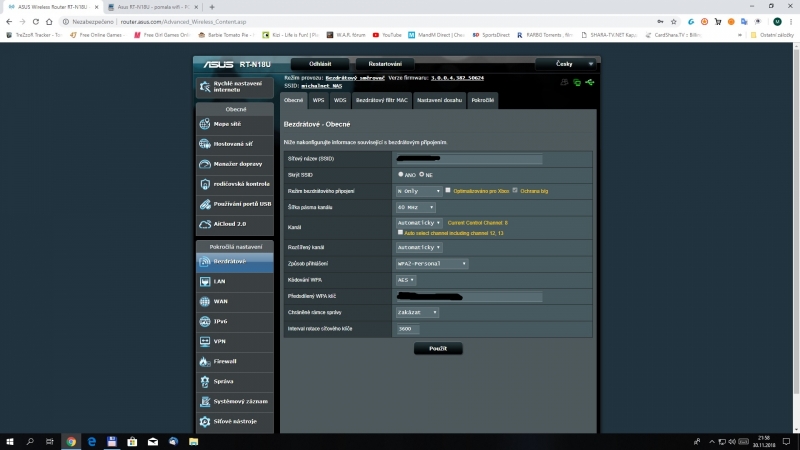Open Síťové nástroje network tools icon

click(x=205, y=421)
